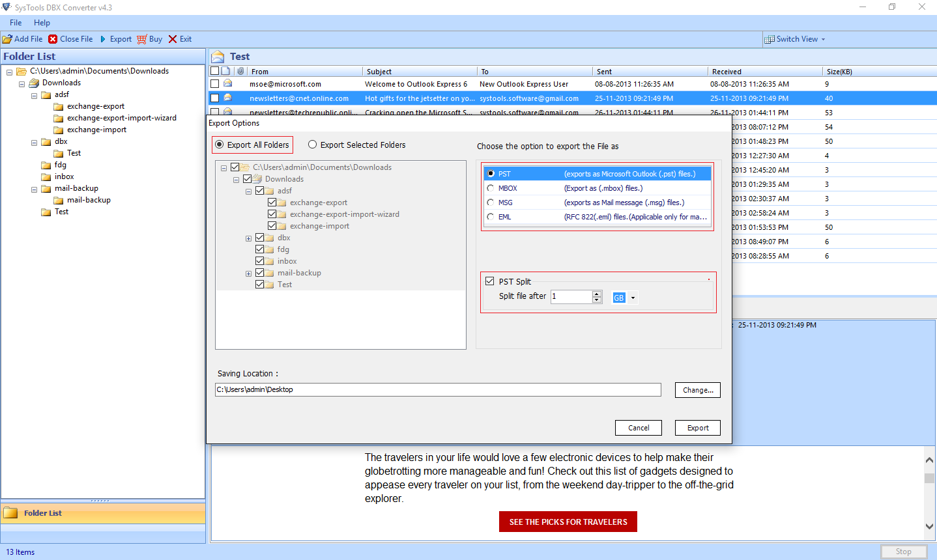Select exchange-import in Folder List
Viewport: 937px width, 560px height.
pos(96,130)
